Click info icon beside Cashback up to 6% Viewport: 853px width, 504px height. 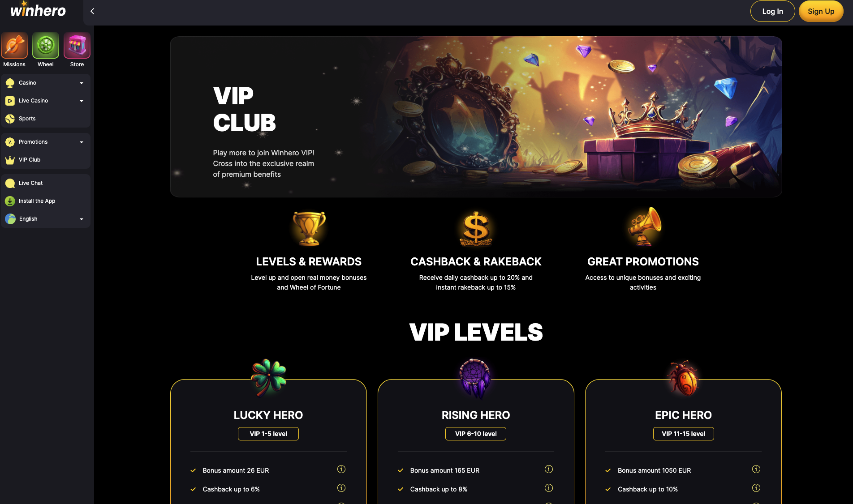click(341, 488)
